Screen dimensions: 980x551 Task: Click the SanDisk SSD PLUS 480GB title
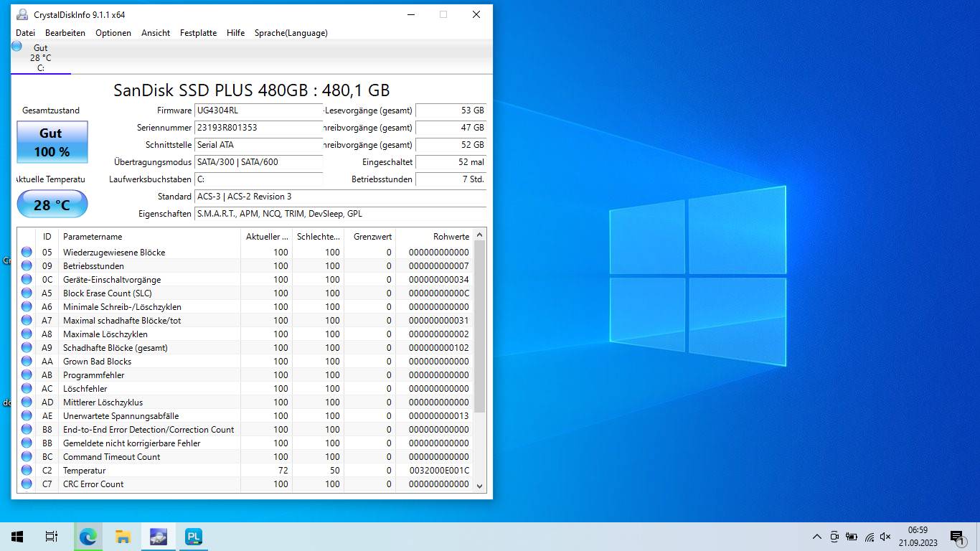coord(251,90)
